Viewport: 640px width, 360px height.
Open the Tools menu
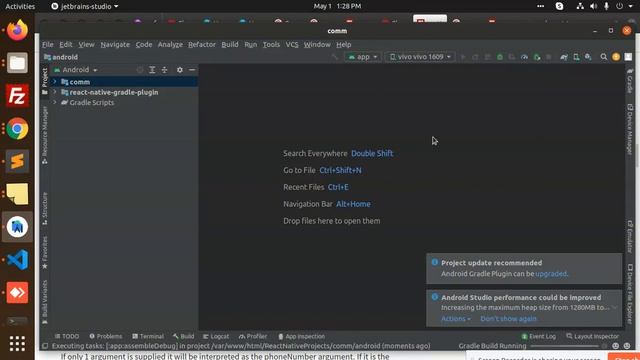(x=271, y=44)
